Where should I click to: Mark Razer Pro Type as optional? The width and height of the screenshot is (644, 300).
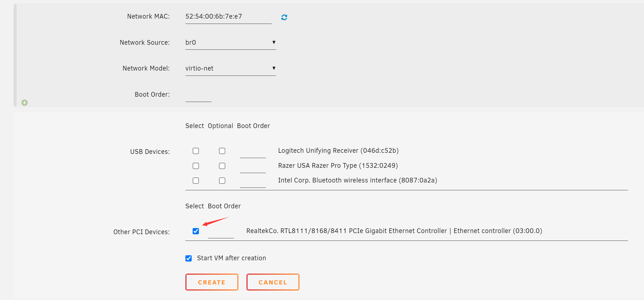coord(222,166)
